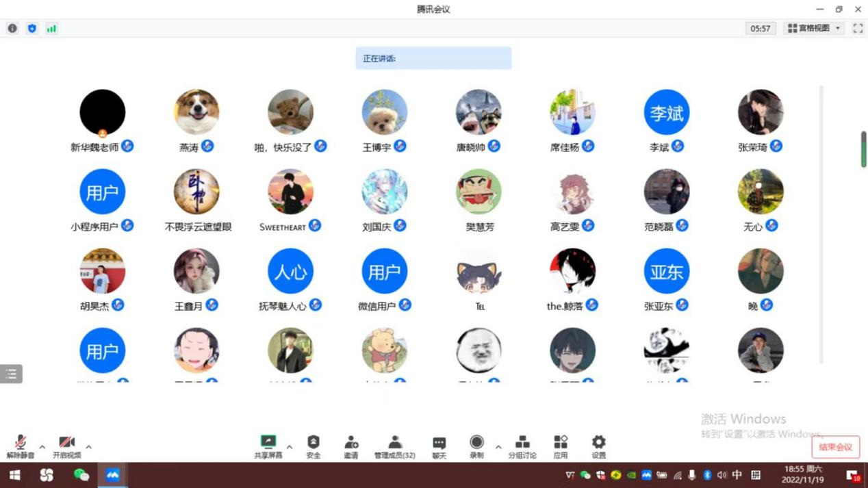The height and width of the screenshot is (488, 868).
Task: End the meeting with 结束会议
Action: point(835,446)
